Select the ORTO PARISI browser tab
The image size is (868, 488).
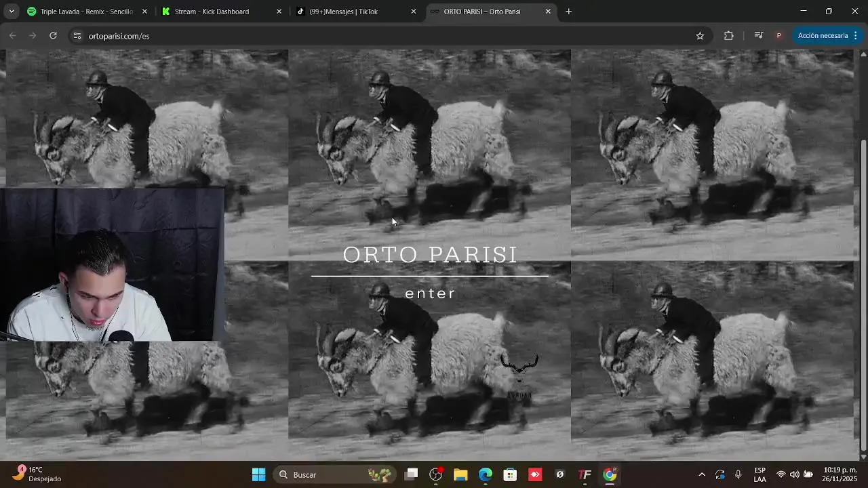pyautogui.click(x=490, y=12)
